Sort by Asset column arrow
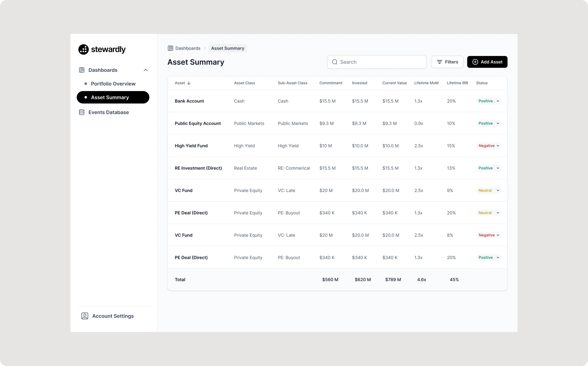Image resolution: width=588 pixels, height=366 pixels. [189, 83]
